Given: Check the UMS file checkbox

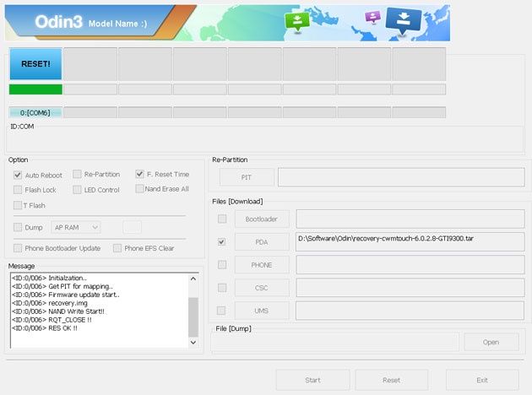Looking at the screenshot, I should tap(221, 311).
